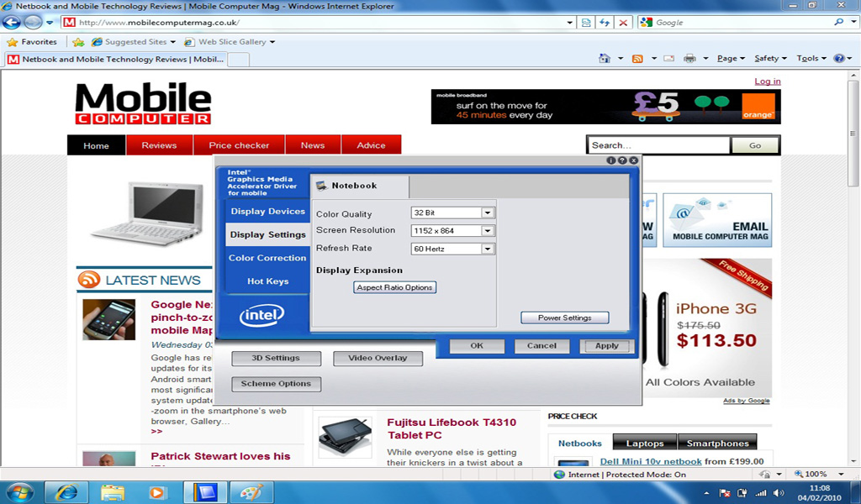Click the Action Center flag tray icon

[x=724, y=492]
